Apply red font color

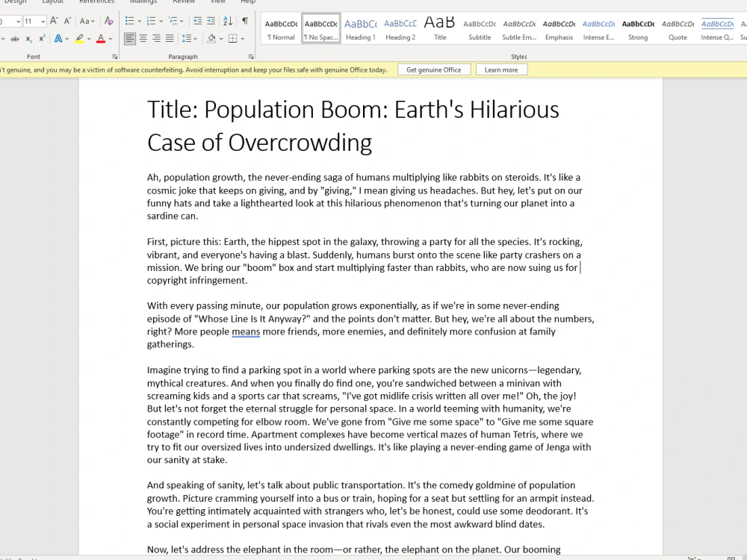pos(101,39)
